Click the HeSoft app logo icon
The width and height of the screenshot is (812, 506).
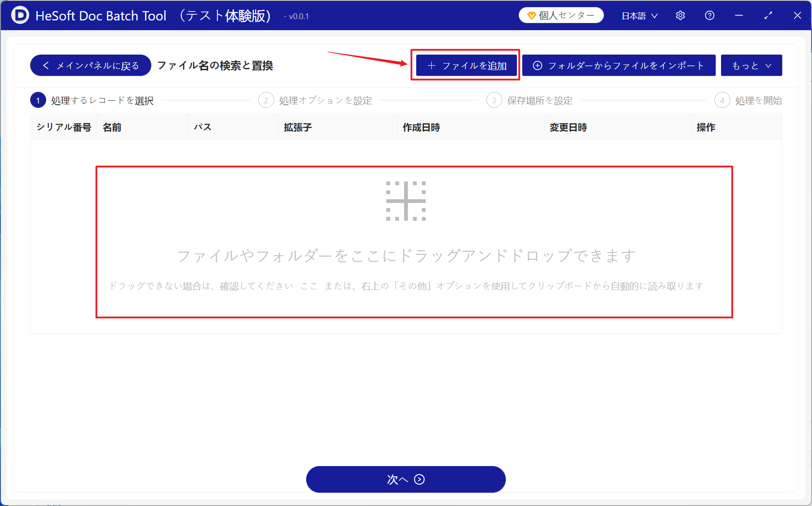(20, 16)
